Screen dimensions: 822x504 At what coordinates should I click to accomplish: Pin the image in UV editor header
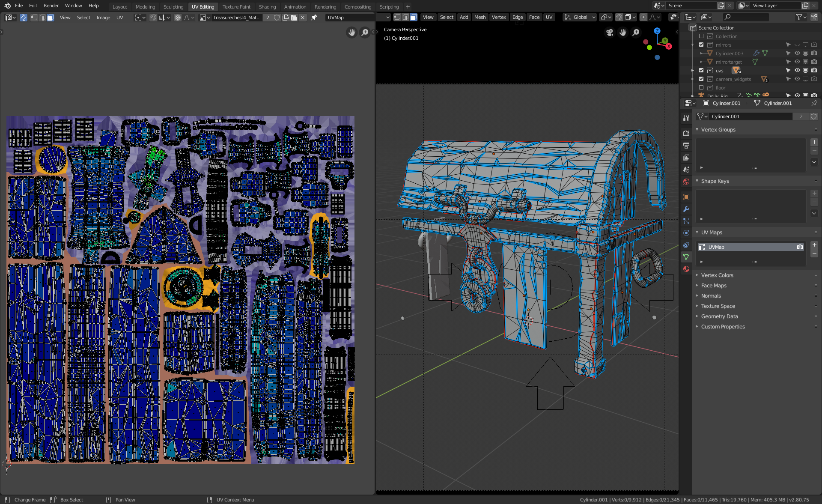click(x=314, y=18)
